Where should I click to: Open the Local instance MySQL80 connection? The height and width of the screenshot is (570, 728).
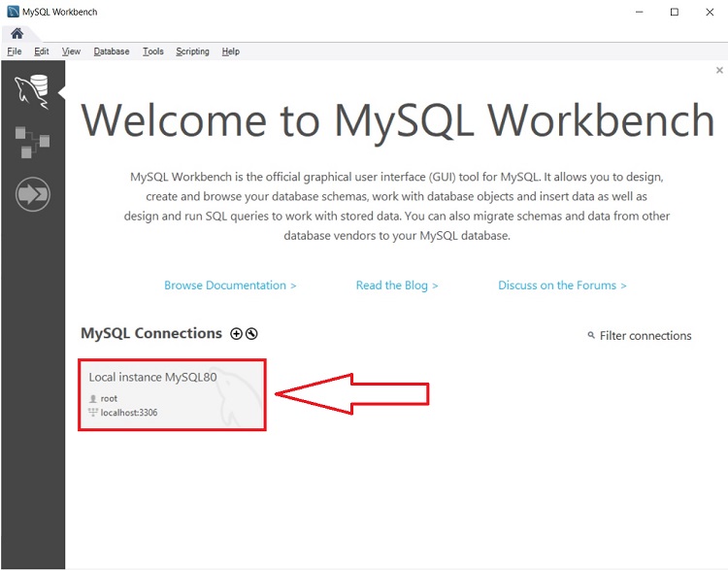(x=172, y=395)
